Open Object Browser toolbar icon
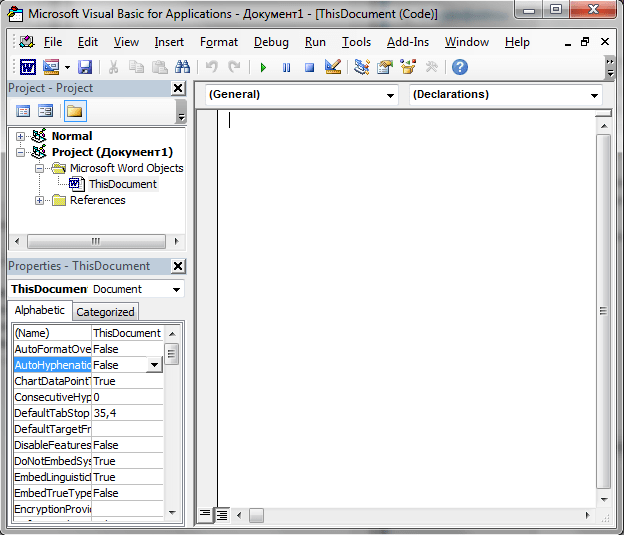 (408, 67)
